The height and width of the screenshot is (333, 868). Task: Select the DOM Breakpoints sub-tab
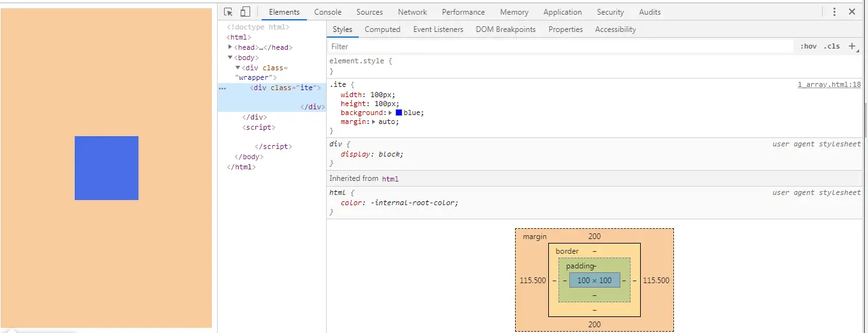[x=505, y=29]
